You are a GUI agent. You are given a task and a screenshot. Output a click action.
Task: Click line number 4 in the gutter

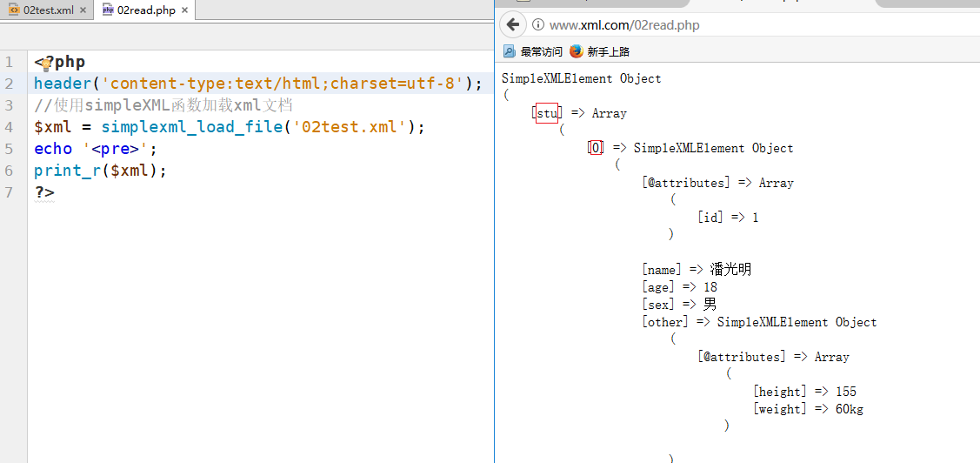click(x=9, y=127)
